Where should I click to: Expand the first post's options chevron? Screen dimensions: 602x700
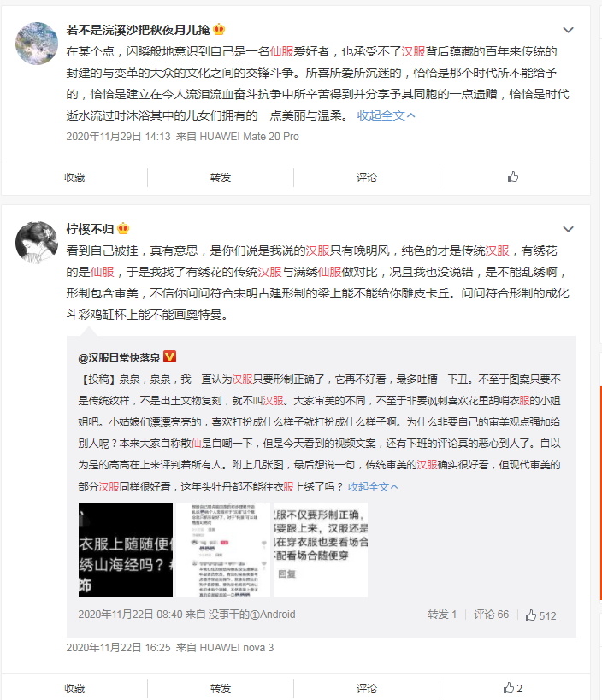point(568,30)
